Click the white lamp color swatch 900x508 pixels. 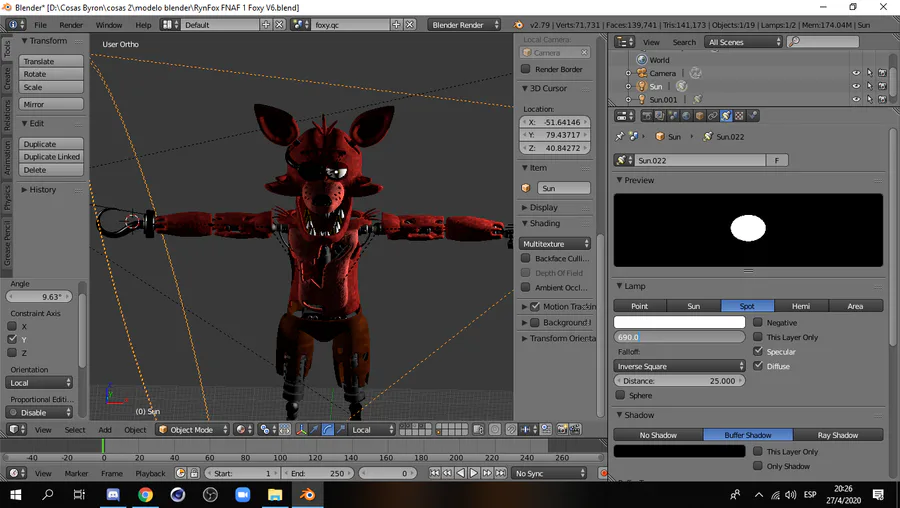pos(679,323)
